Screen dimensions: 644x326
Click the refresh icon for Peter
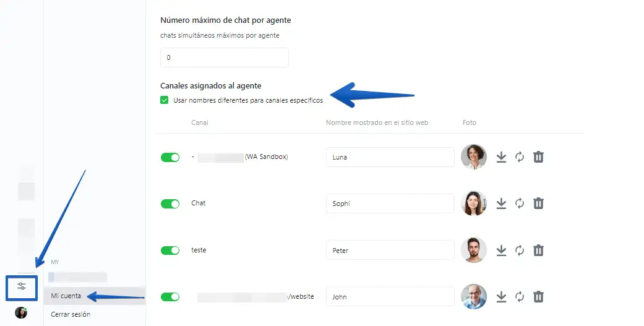tap(520, 250)
